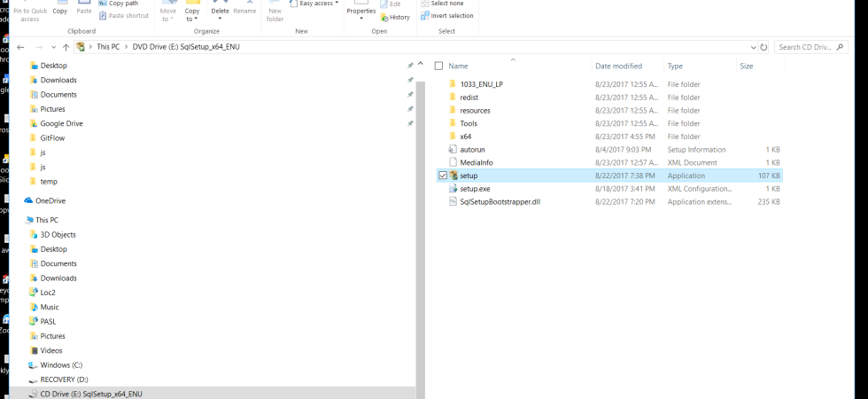Select Windows (C:) drive in navigation pane
The height and width of the screenshot is (399, 868).
[60, 365]
